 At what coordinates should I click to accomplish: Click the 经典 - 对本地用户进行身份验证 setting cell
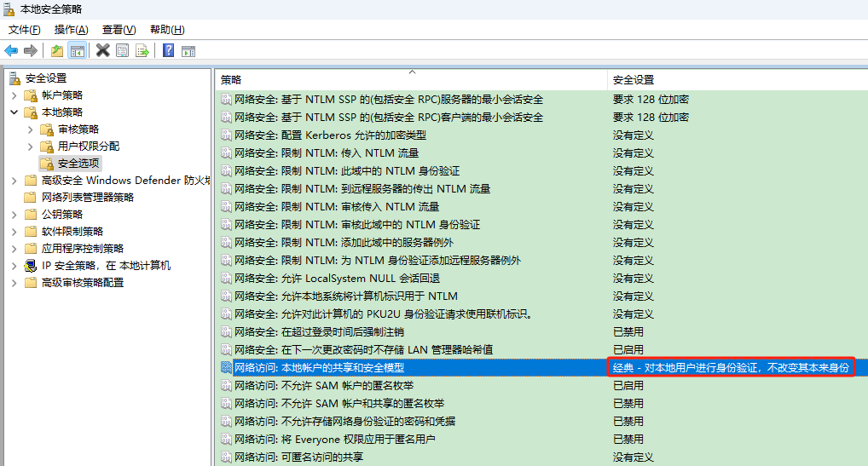click(731, 368)
